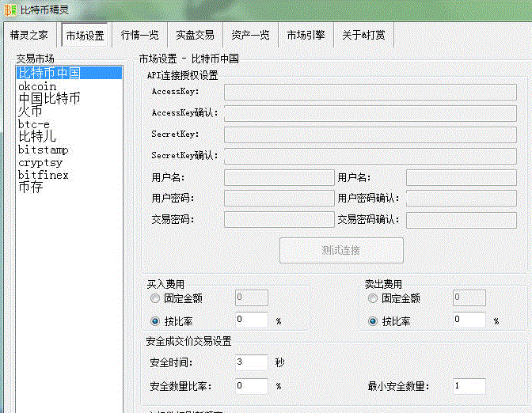Choose 火币 from the exchange list
532x413 pixels.
(30, 112)
